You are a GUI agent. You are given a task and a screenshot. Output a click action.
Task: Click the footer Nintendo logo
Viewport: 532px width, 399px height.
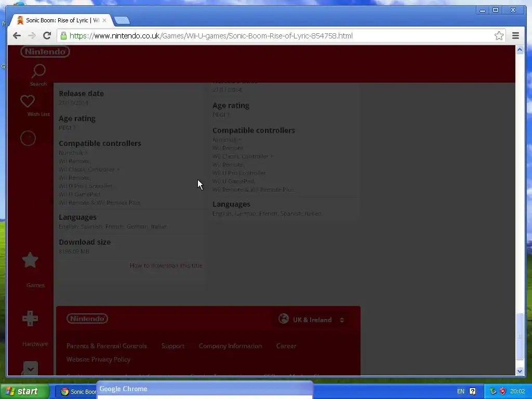(x=87, y=318)
